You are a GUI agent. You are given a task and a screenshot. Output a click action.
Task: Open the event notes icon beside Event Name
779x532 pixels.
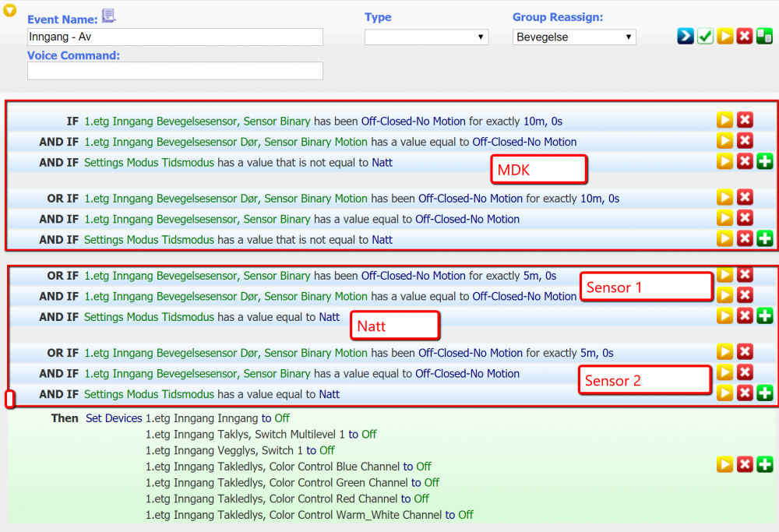108,16
